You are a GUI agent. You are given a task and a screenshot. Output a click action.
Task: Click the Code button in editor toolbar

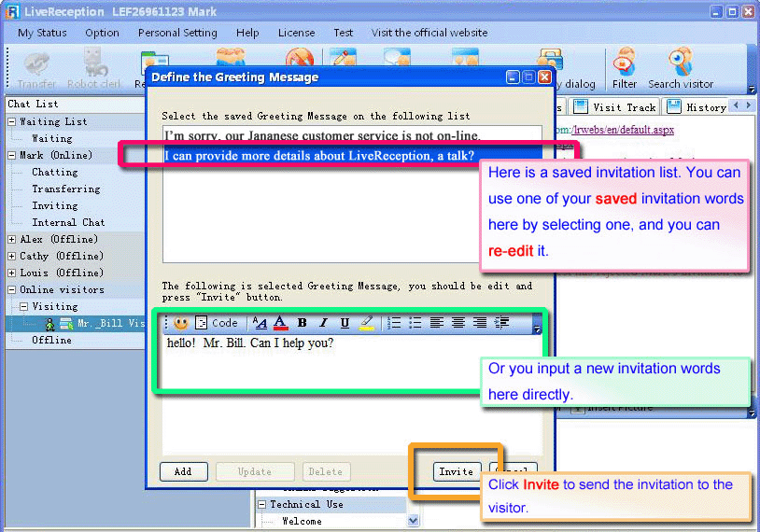pyautogui.click(x=217, y=323)
